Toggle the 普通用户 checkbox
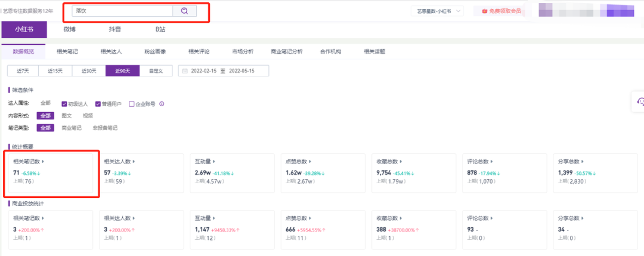The height and width of the screenshot is (256, 644). coord(98,104)
